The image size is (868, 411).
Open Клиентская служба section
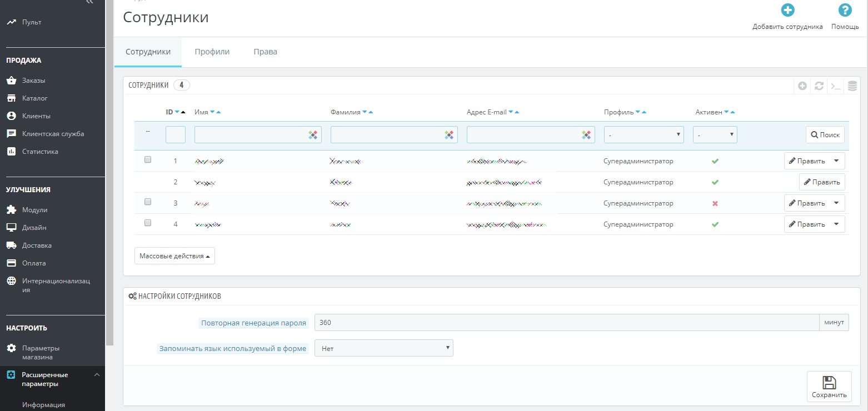[52, 134]
